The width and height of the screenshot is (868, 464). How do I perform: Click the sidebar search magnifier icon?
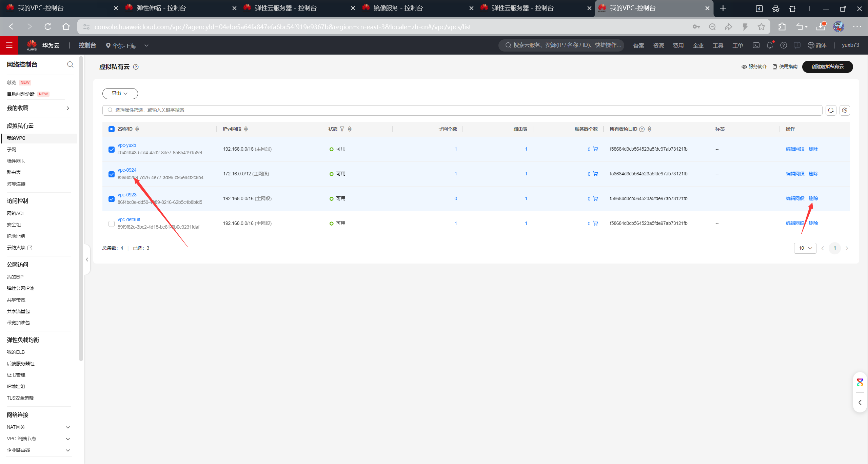[x=70, y=64]
